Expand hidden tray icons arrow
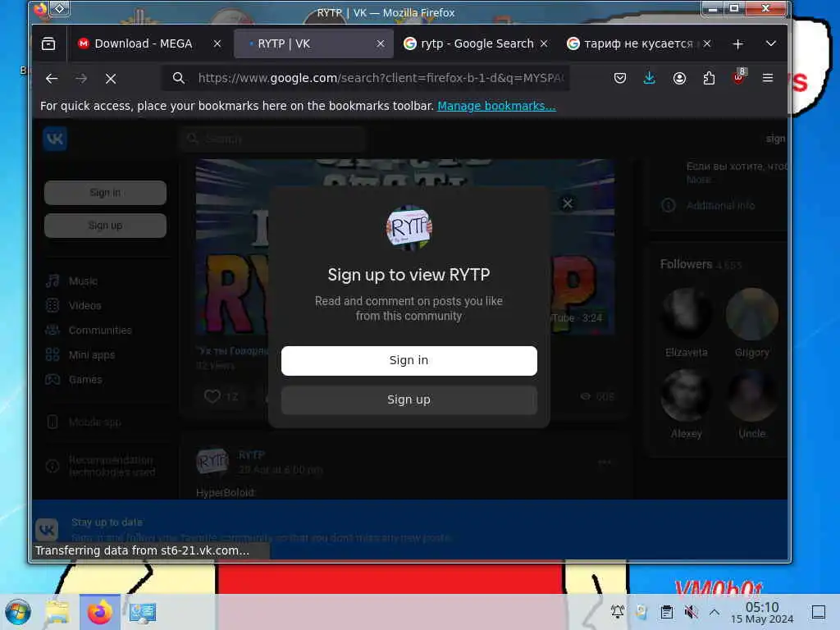 pyautogui.click(x=714, y=612)
